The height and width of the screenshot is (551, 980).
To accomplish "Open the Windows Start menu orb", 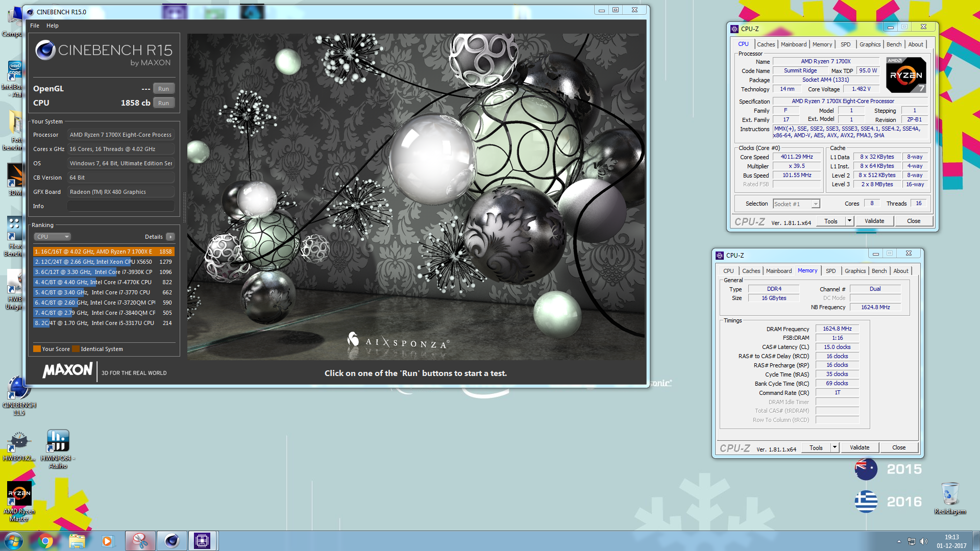I will click(x=13, y=541).
